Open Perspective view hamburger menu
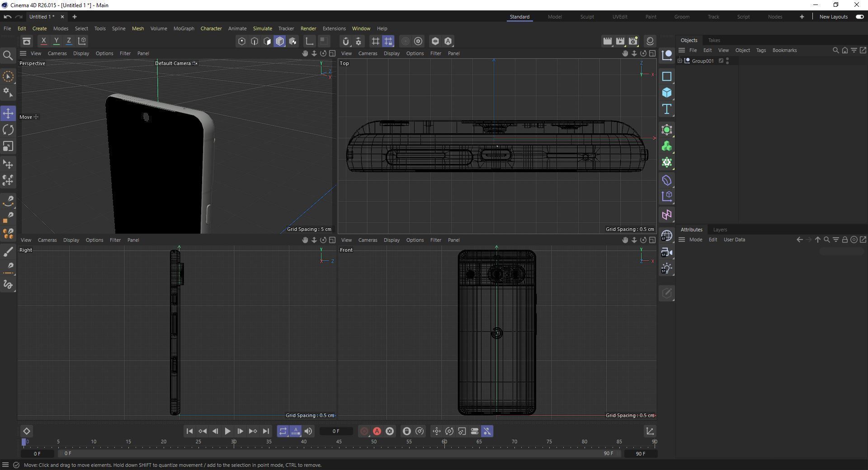The width and height of the screenshot is (868, 470). [23, 53]
